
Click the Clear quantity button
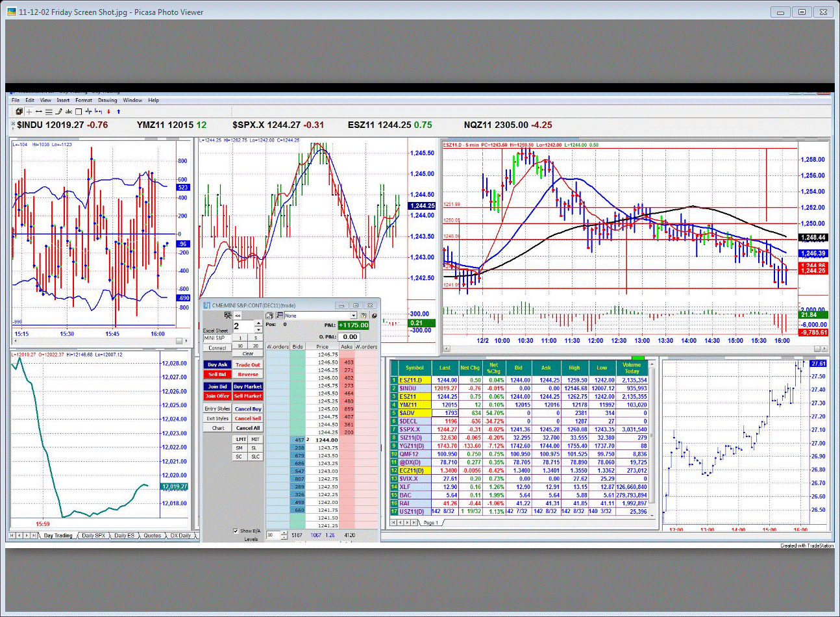pos(248,353)
